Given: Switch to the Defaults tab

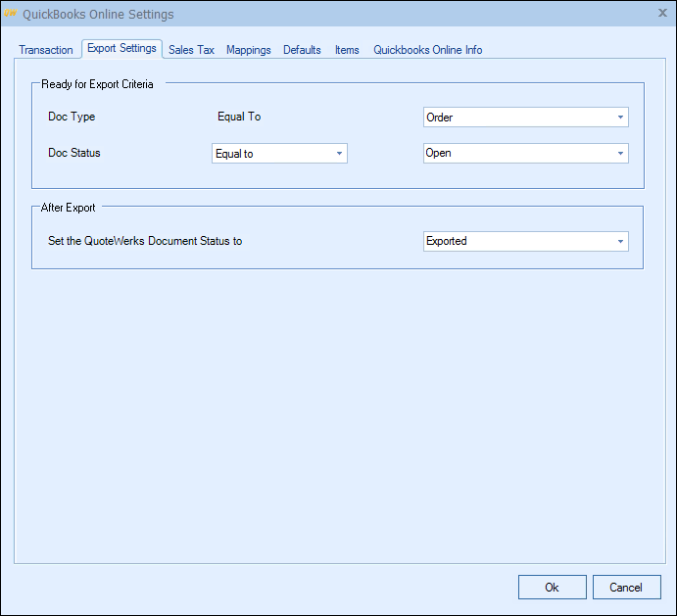Looking at the screenshot, I should (x=302, y=50).
